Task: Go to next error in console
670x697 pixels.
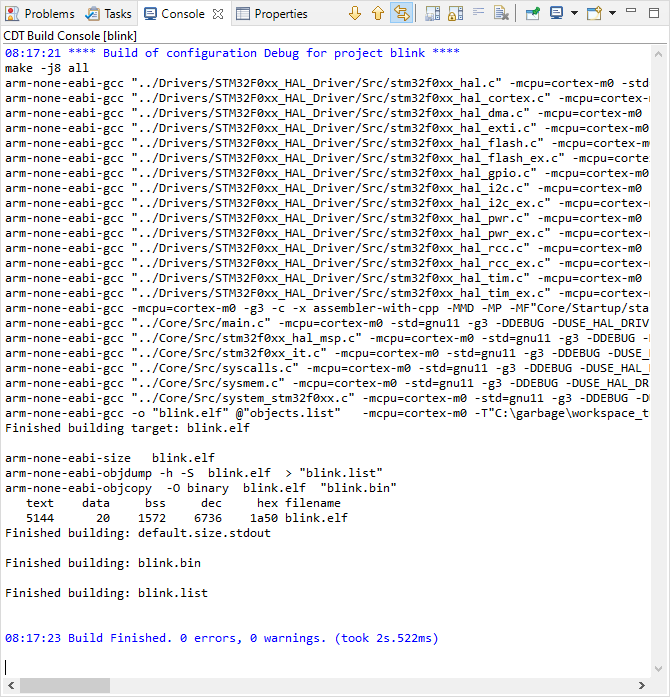Action: click(355, 13)
